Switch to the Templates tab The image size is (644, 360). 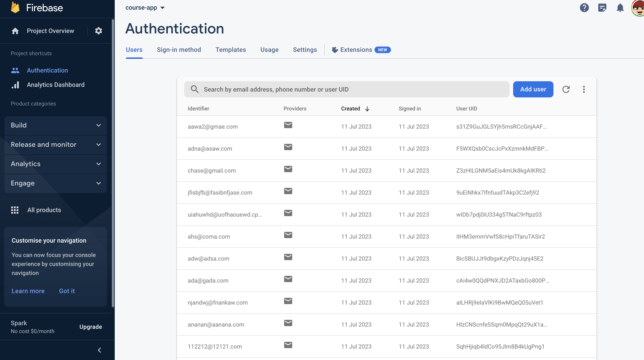pos(231,50)
